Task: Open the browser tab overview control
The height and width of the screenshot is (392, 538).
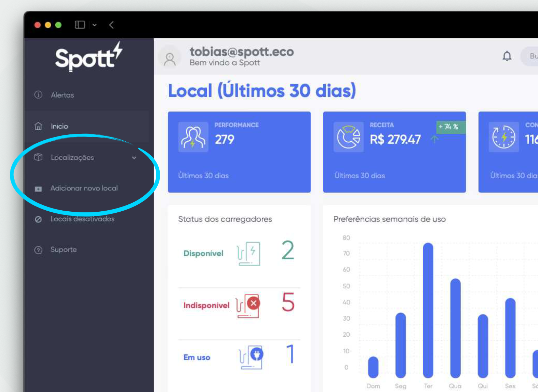Action: pos(79,25)
